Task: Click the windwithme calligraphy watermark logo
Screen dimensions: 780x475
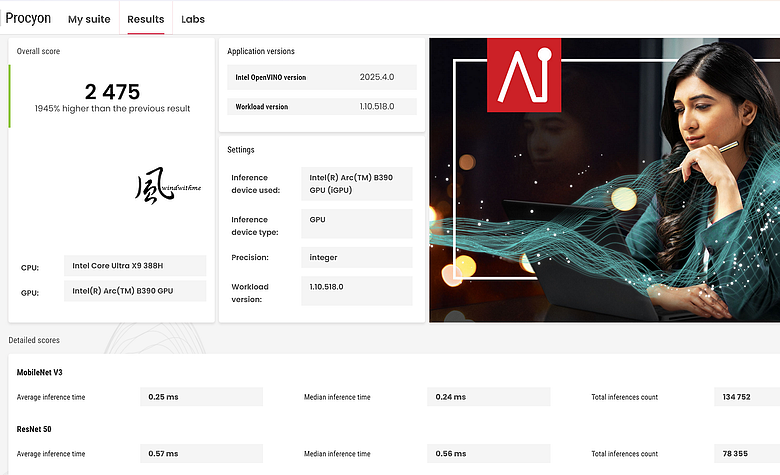Action: click(x=168, y=186)
